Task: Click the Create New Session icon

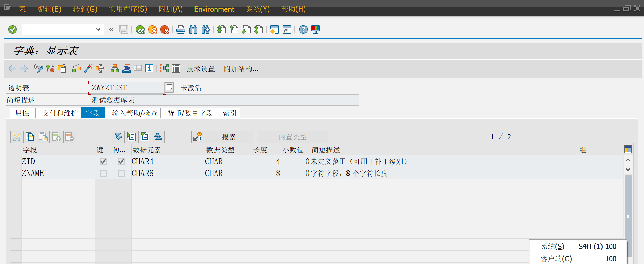Action: click(x=274, y=30)
